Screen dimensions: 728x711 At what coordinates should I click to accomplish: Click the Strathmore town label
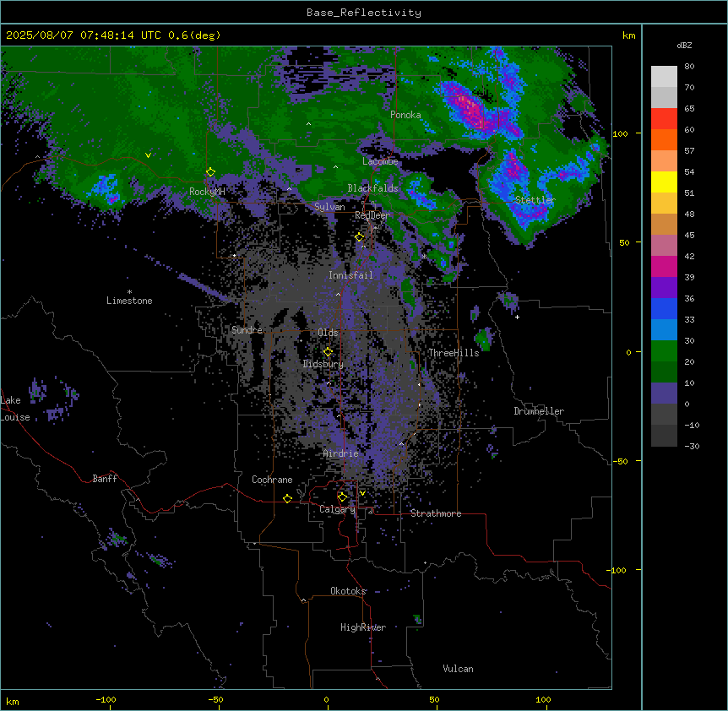[436, 513]
